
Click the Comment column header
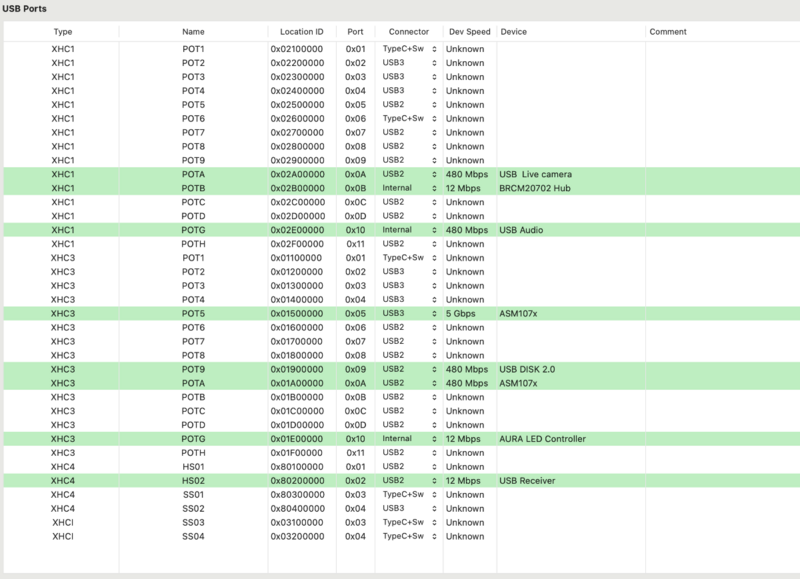pyautogui.click(x=668, y=32)
